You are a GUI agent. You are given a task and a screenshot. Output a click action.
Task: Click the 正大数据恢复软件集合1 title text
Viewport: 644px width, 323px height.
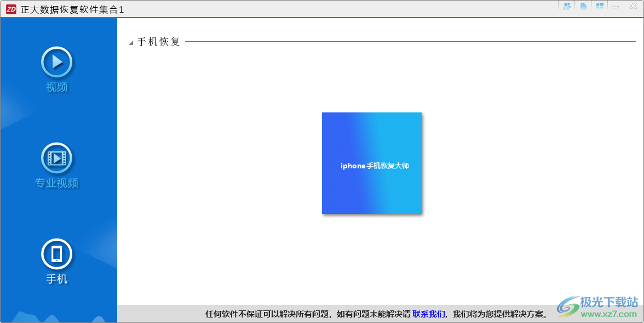pyautogui.click(x=72, y=9)
